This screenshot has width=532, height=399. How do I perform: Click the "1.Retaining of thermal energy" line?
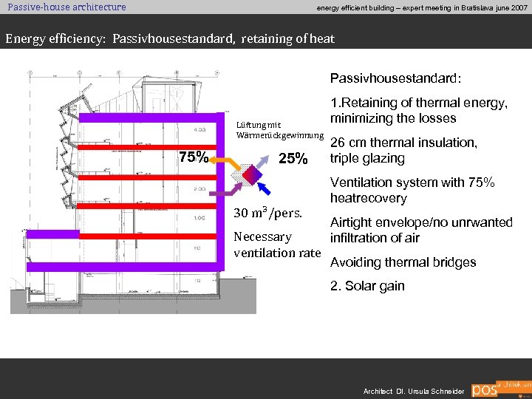point(419,103)
